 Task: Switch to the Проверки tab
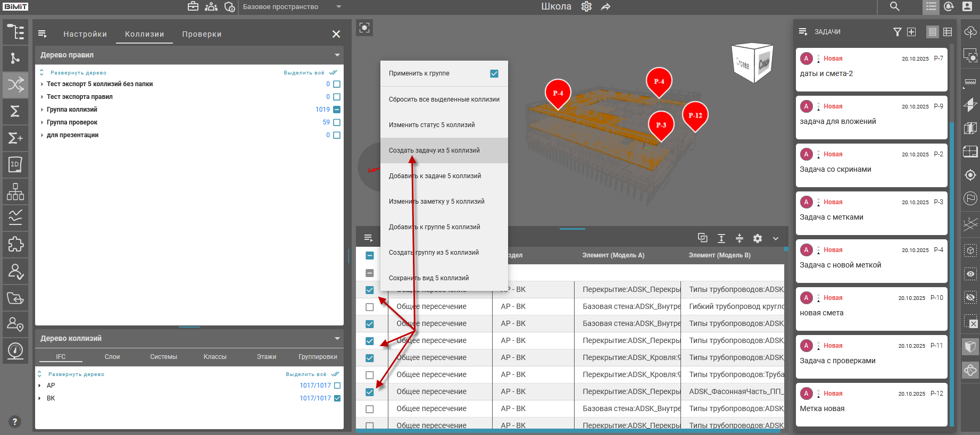coord(202,34)
